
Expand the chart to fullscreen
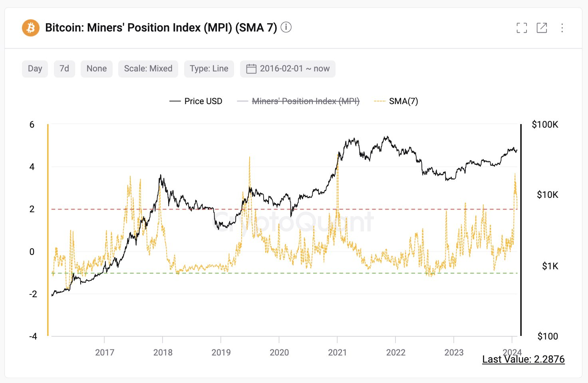tap(522, 28)
